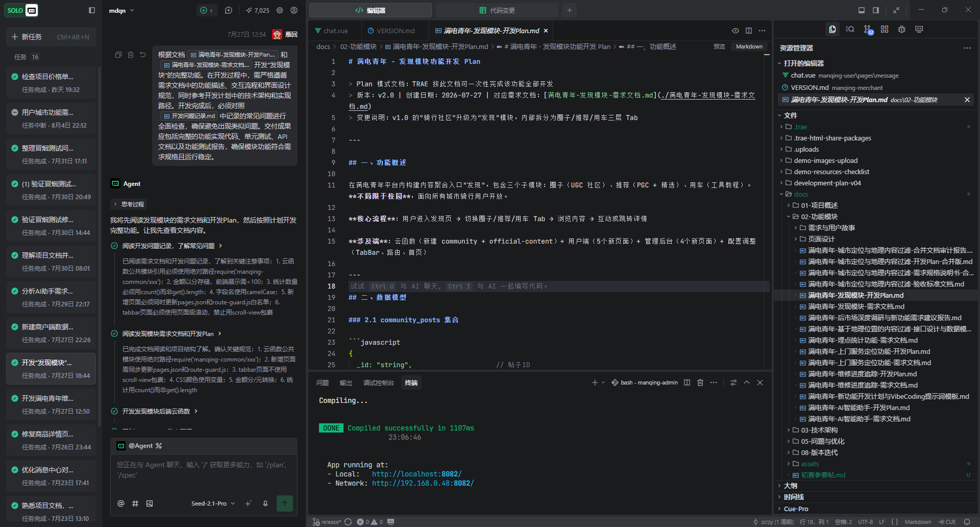Open the Explorer view in the sidebar
The height and width of the screenshot is (527, 980).
[832, 30]
